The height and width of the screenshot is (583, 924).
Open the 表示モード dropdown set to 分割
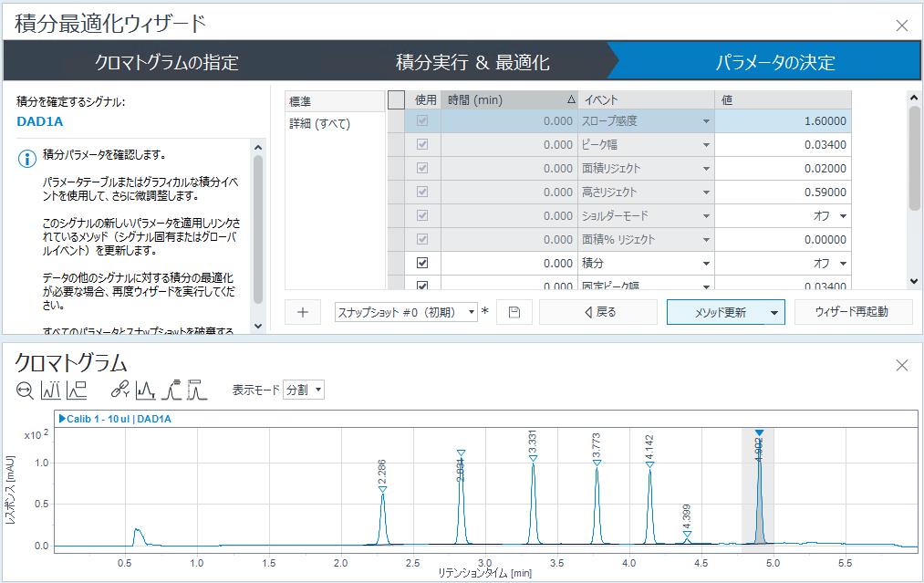(x=304, y=390)
